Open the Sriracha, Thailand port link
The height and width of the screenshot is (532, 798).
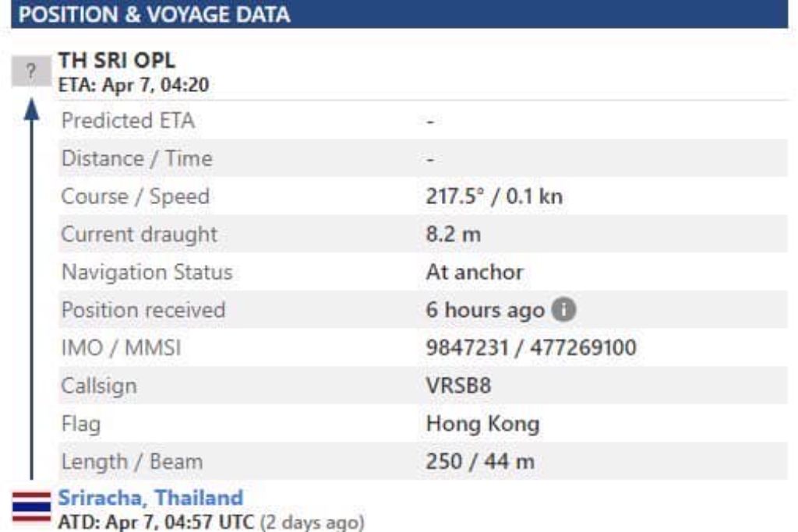coord(150,498)
